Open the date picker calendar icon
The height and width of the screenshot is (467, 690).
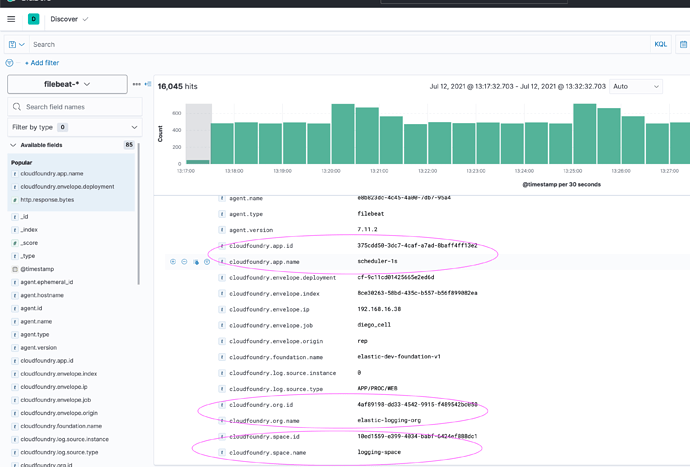[x=683, y=44]
